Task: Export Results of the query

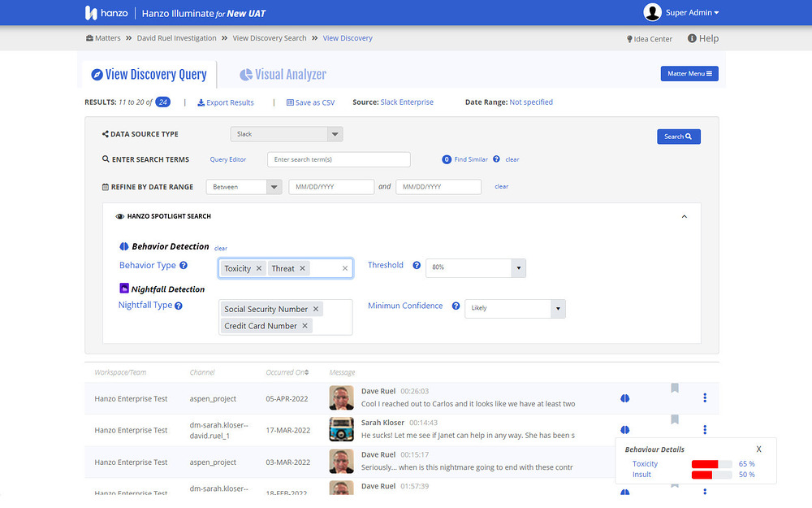Action: [x=226, y=102]
